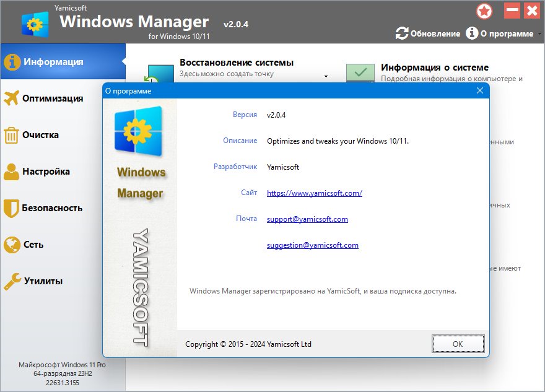The width and height of the screenshot is (545, 392).
Task: Open the Утилиты section
Action: pos(43,281)
